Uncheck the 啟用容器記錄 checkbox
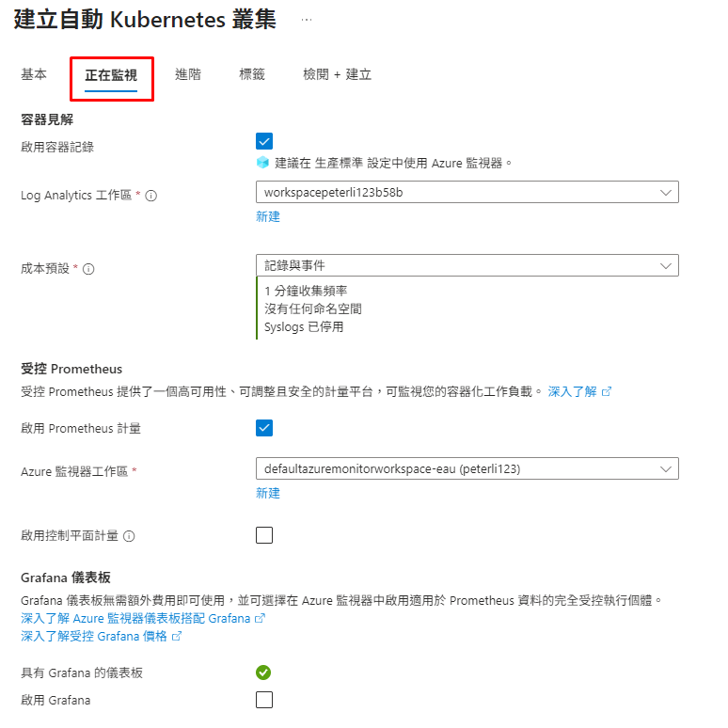Viewport: 728px width, 728px height. (x=264, y=141)
